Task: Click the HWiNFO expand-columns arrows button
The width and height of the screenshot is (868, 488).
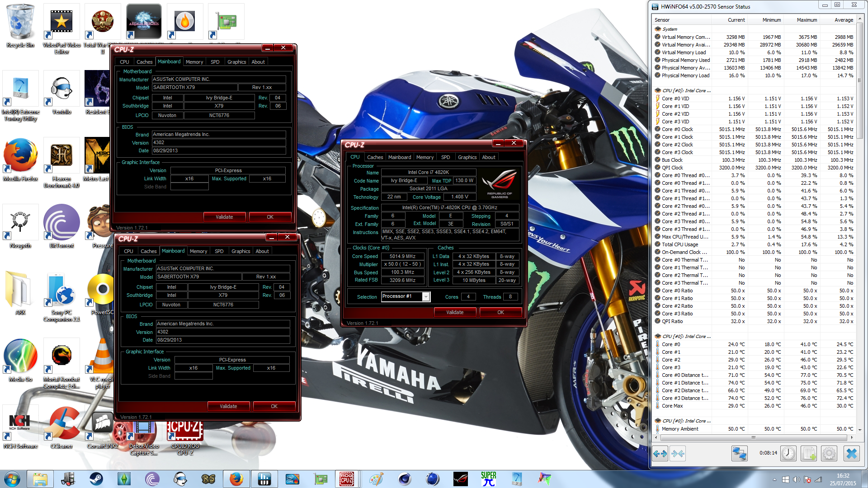Action: click(660, 453)
